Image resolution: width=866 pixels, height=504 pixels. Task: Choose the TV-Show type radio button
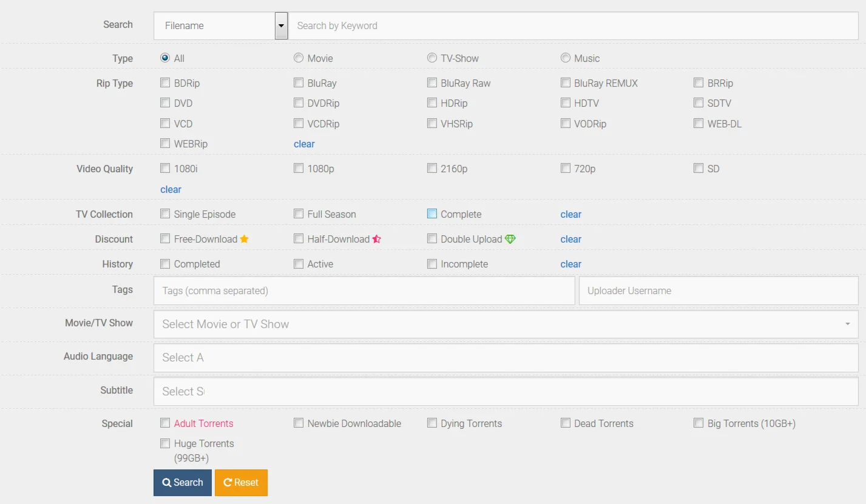point(432,58)
